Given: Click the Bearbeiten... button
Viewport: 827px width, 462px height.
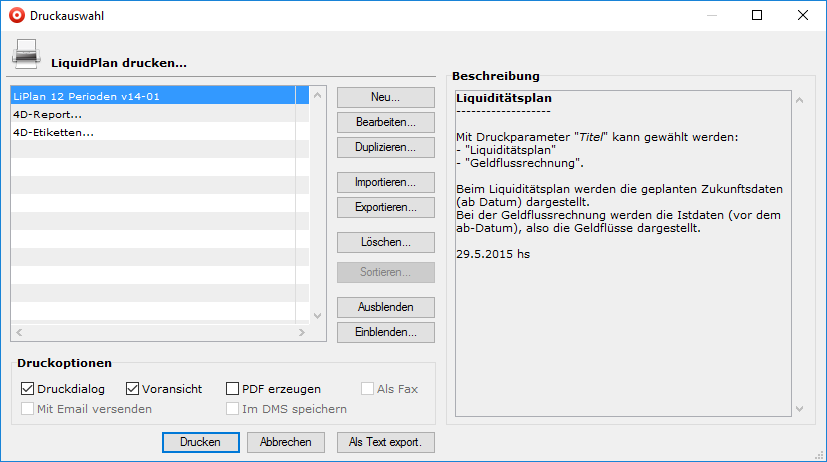Looking at the screenshot, I should pyautogui.click(x=385, y=122).
